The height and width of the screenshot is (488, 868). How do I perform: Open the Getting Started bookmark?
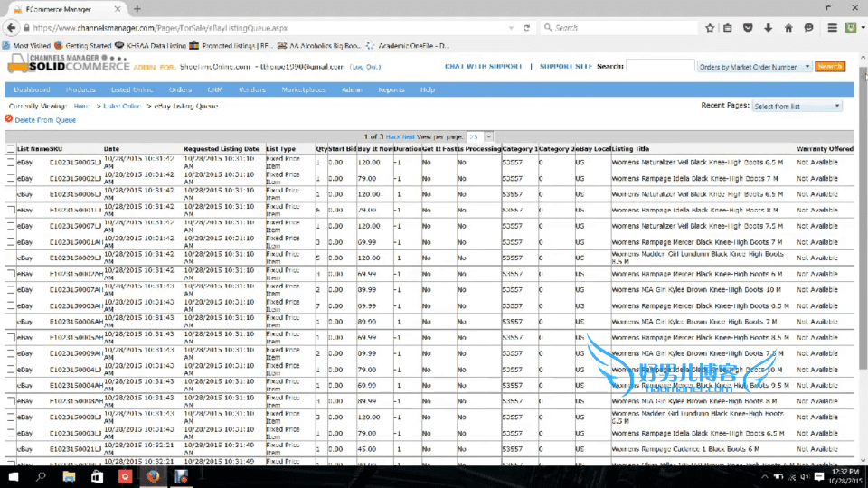(x=83, y=46)
